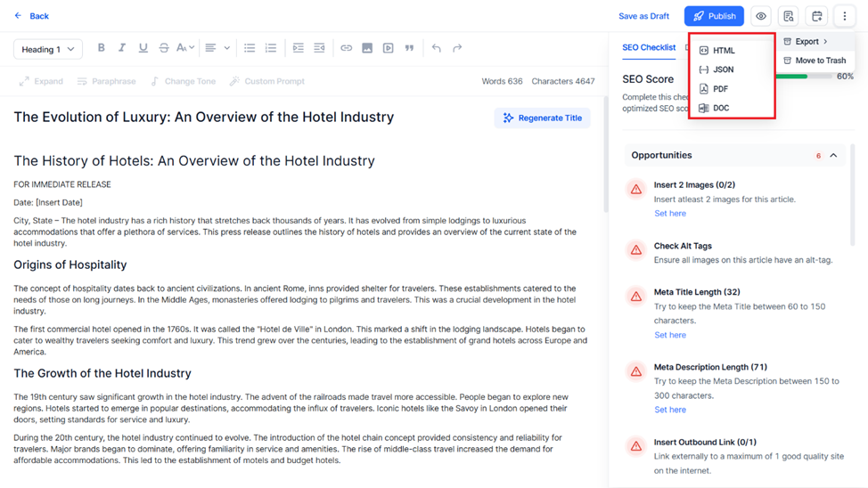Viewport: 868px width, 488px height.
Task: Click The Growth of the Hotel Industry heading
Action: (x=102, y=373)
